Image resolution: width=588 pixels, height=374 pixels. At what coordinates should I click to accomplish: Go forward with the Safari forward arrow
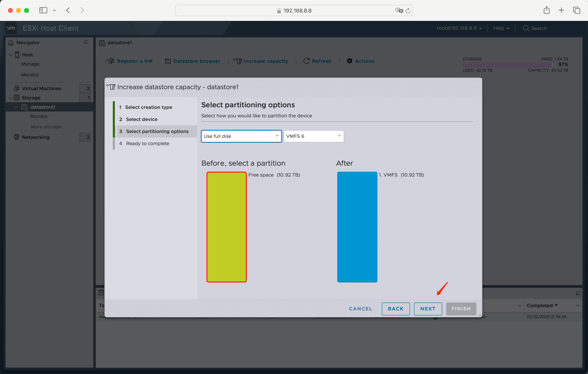[x=82, y=10]
